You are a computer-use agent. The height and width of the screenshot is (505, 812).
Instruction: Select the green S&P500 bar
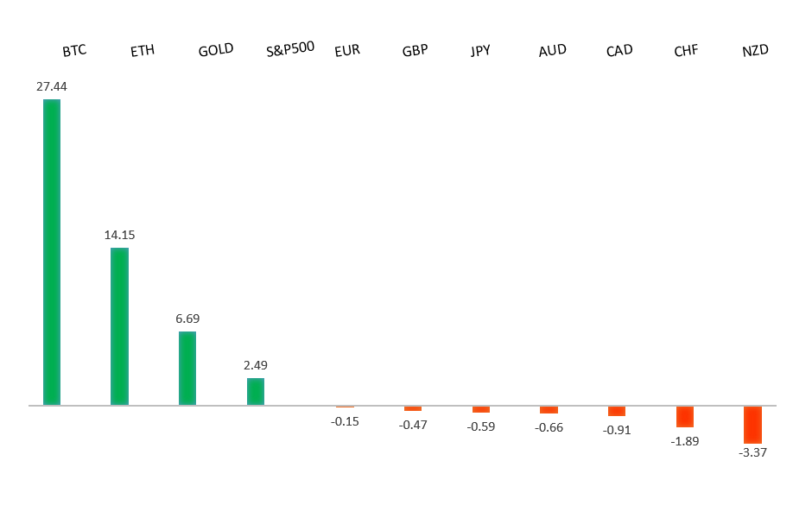256,391
